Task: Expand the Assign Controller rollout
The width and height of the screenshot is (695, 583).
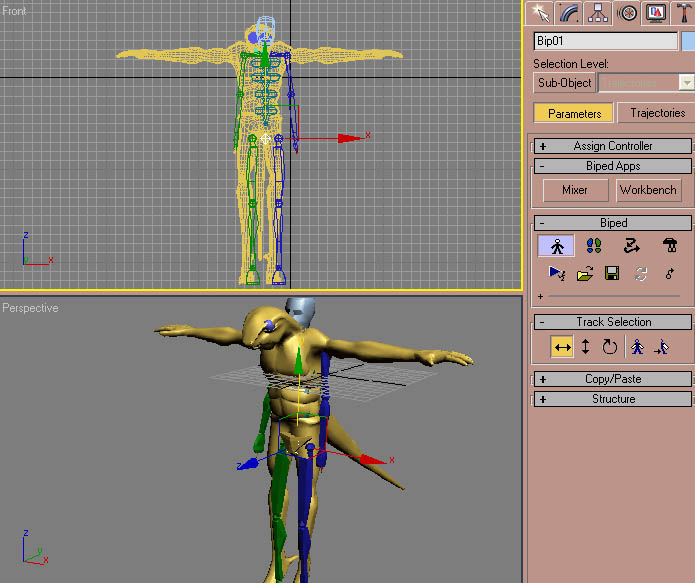Action: (x=612, y=146)
